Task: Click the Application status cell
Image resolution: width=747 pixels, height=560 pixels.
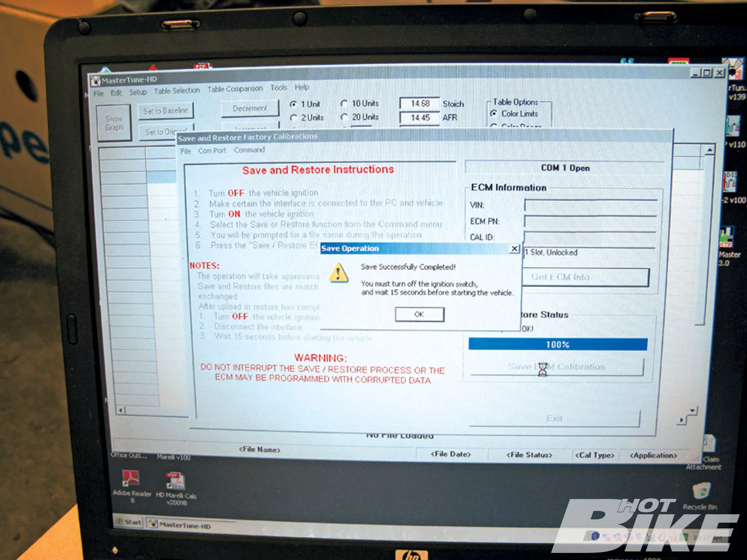Action: 654,455
